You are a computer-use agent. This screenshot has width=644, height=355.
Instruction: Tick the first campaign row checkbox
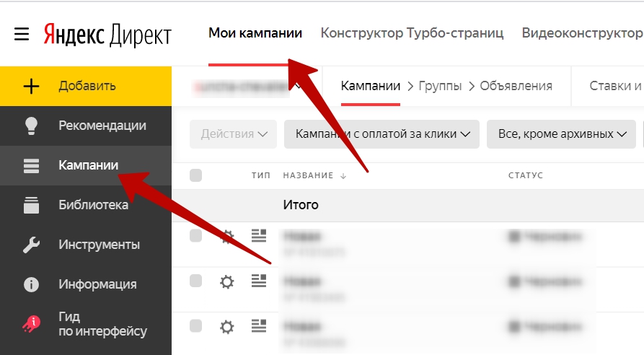point(196,236)
